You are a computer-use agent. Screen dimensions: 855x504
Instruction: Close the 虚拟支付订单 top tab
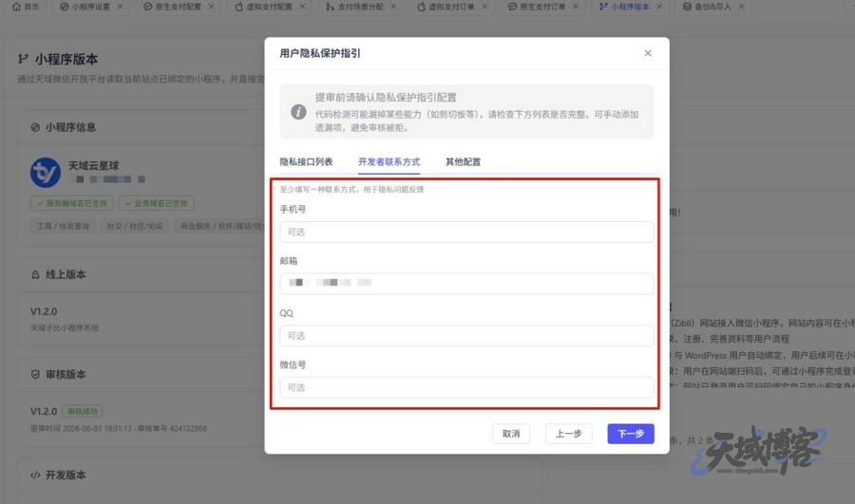[484, 7]
